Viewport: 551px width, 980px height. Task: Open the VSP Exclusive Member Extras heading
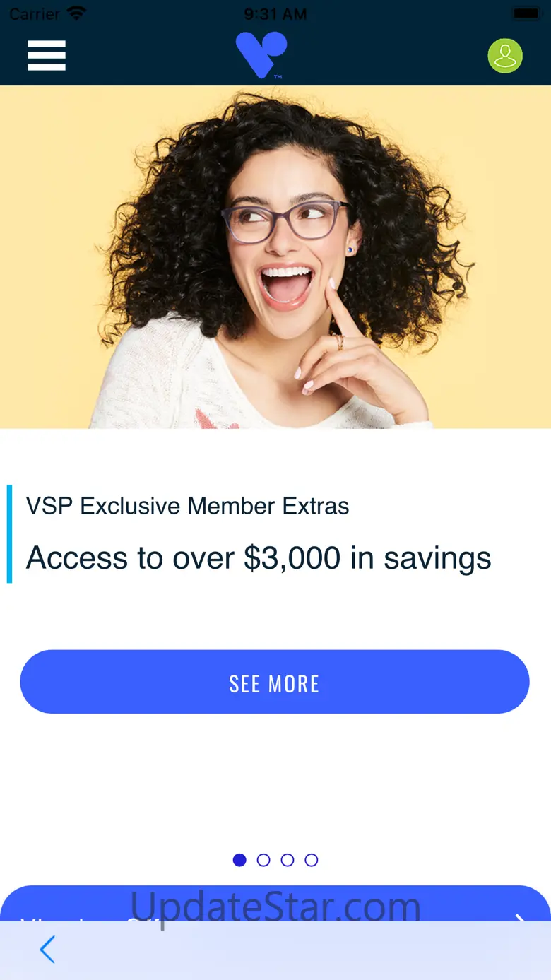tap(187, 506)
